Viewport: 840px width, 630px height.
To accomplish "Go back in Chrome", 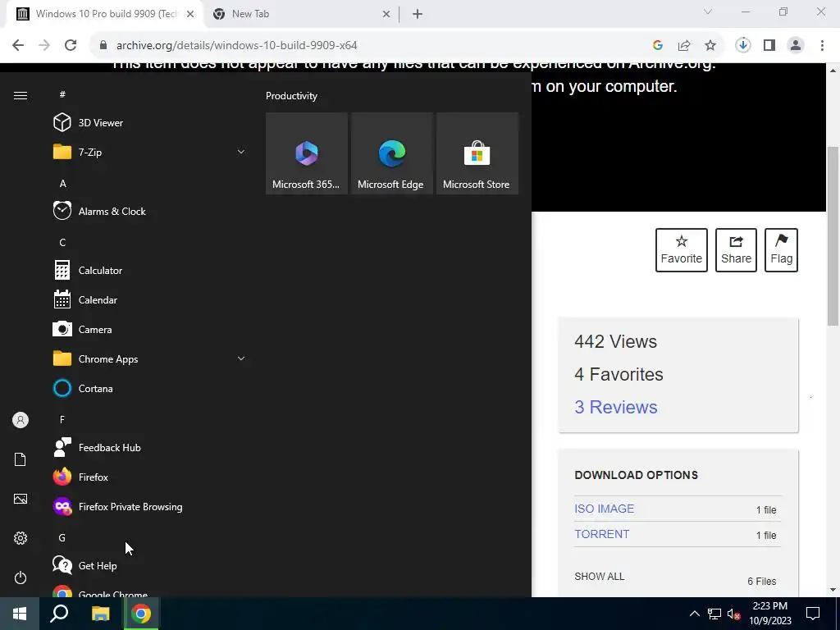I will [18, 45].
